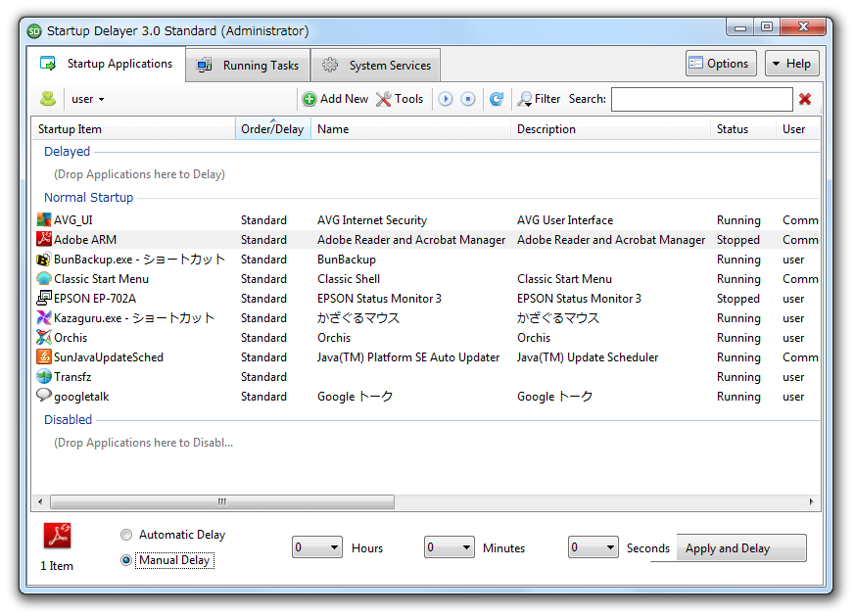
Task: Click 'AVG Internet Security' name cell
Action: tap(372, 220)
